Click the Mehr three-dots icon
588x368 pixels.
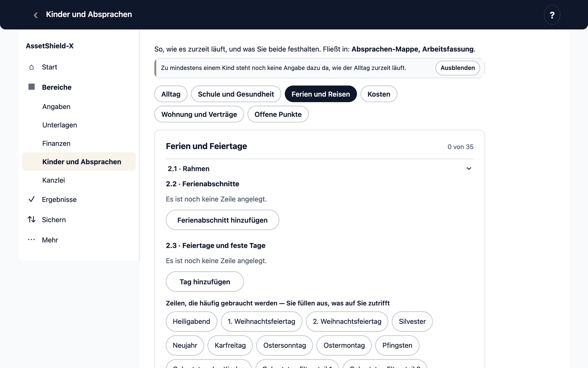(x=31, y=240)
